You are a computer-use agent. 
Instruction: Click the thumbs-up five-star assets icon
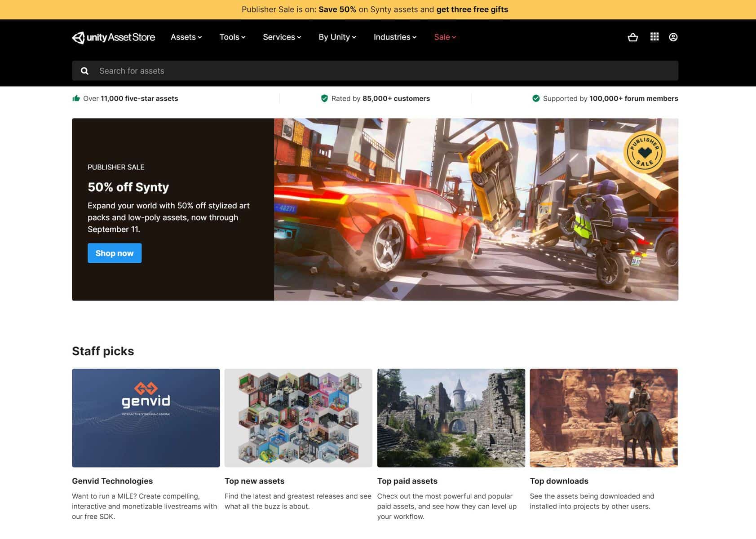click(76, 98)
